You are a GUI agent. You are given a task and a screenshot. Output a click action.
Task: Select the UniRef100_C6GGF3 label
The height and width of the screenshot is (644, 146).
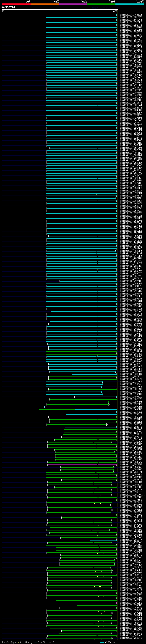tap(131, 70)
